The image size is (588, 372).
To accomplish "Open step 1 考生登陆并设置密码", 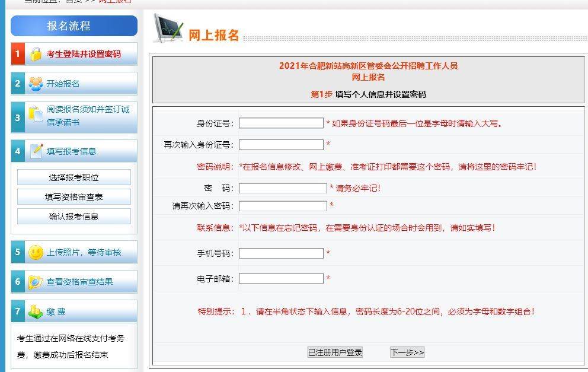I will click(83, 54).
